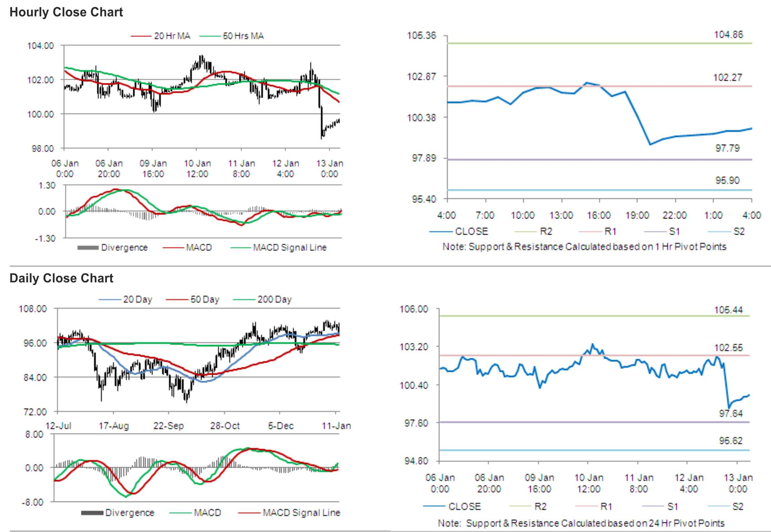Image resolution: width=771 pixels, height=532 pixels.
Task: Click the 20 Day moving average legend
Action: [x=137, y=299]
